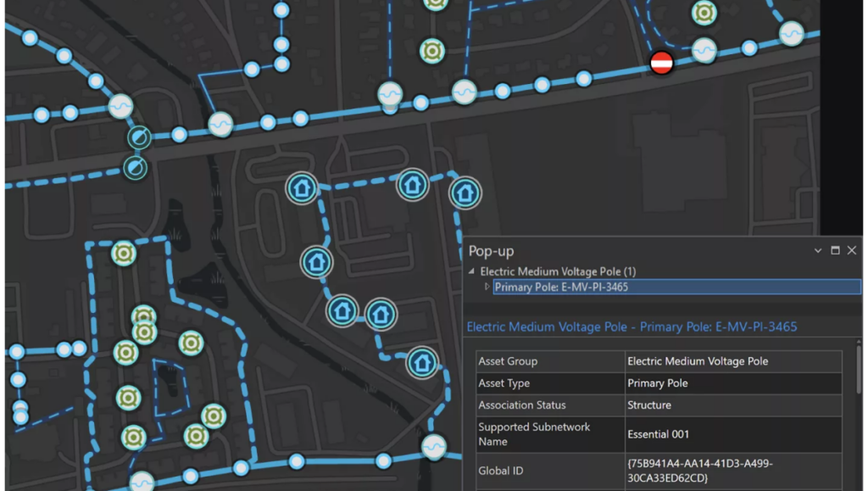The width and height of the screenshot is (868, 491).
Task: Click the green ring icon on the dashed loop's top edge
Action: (x=124, y=254)
